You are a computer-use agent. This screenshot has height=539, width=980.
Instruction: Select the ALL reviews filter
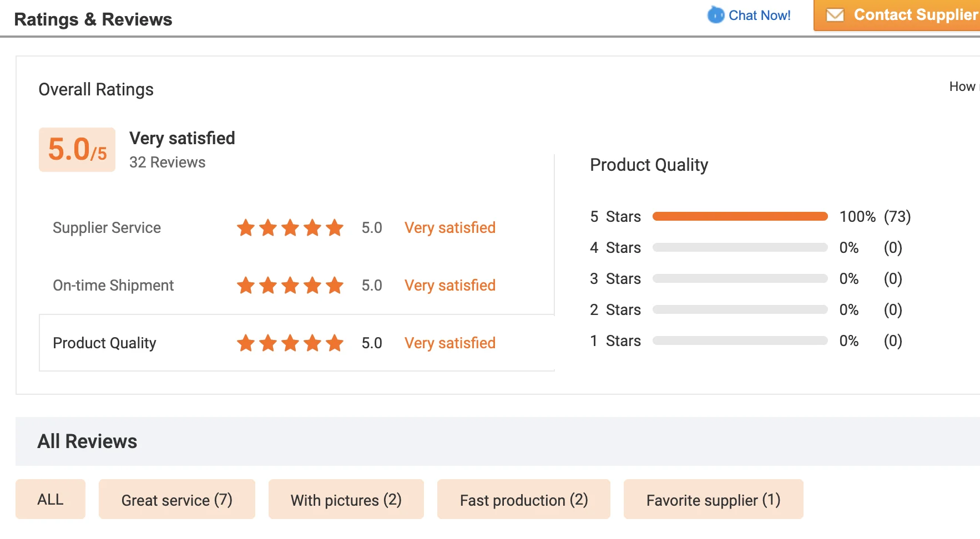point(50,499)
